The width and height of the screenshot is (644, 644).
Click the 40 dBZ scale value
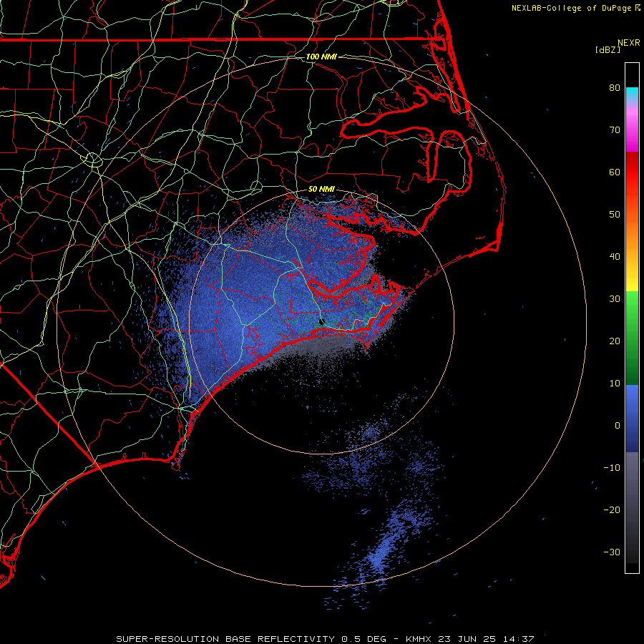(x=615, y=257)
